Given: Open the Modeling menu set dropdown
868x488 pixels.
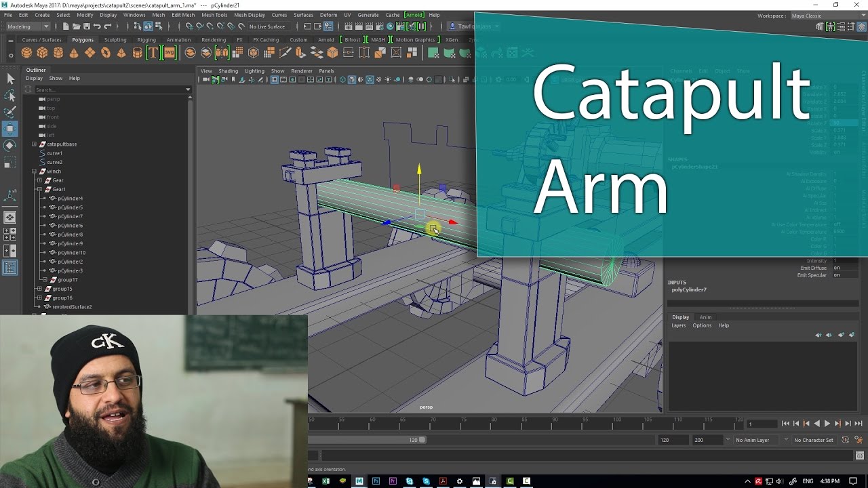Looking at the screenshot, I should click(x=27, y=26).
